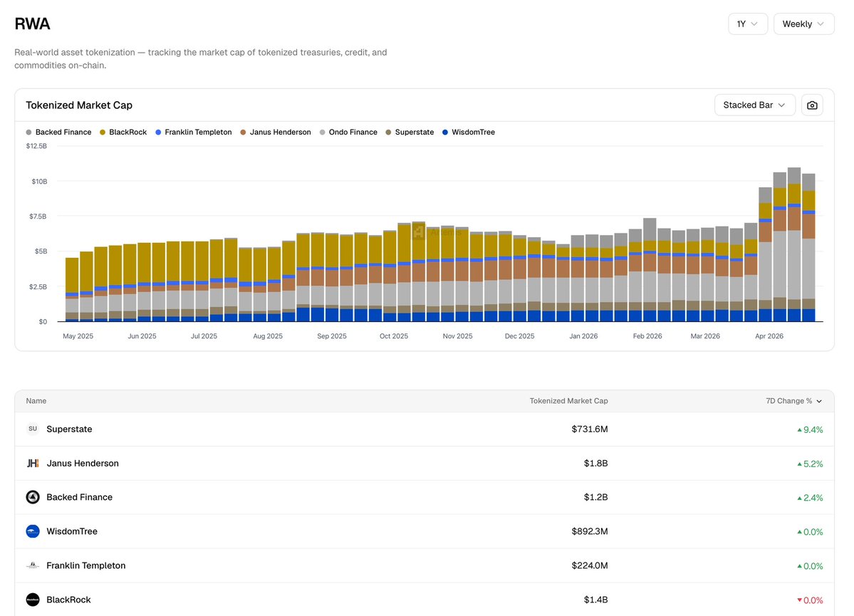This screenshot has width=854, height=616.
Task: Click the 7D Change sort arrow
Action: coord(818,402)
